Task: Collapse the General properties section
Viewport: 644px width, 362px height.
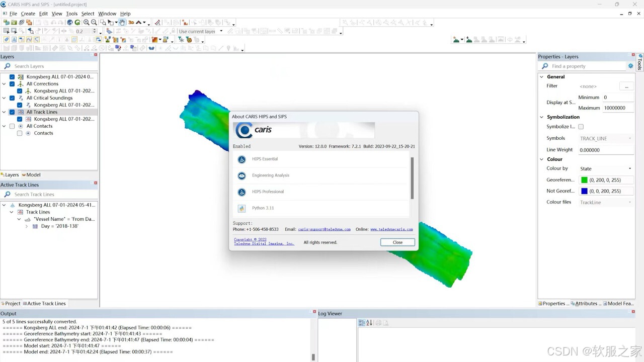Action: [x=542, y=77]
